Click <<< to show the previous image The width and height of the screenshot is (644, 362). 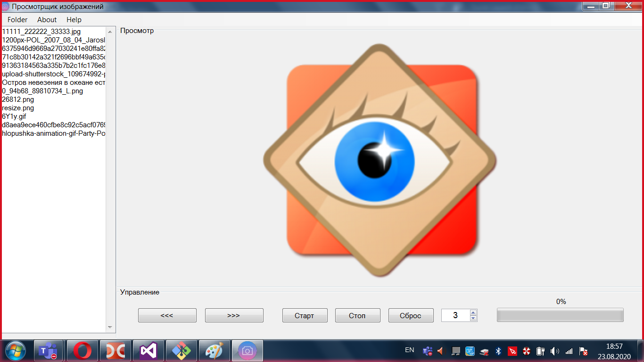167,315
